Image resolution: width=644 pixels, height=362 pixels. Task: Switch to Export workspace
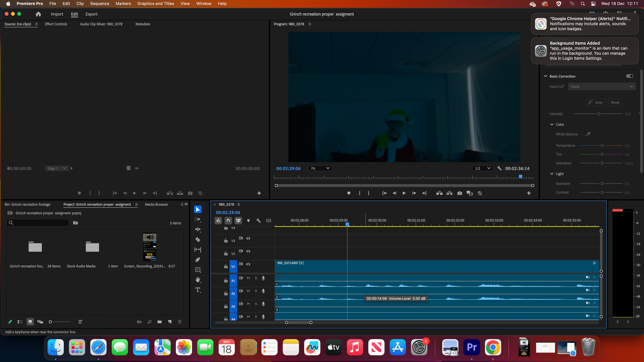tap(91, 14)
